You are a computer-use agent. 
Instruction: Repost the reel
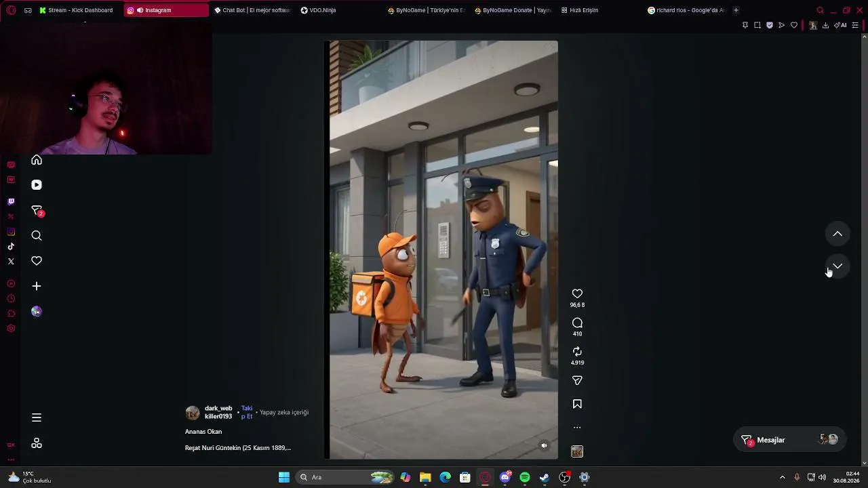click(577, 352)
